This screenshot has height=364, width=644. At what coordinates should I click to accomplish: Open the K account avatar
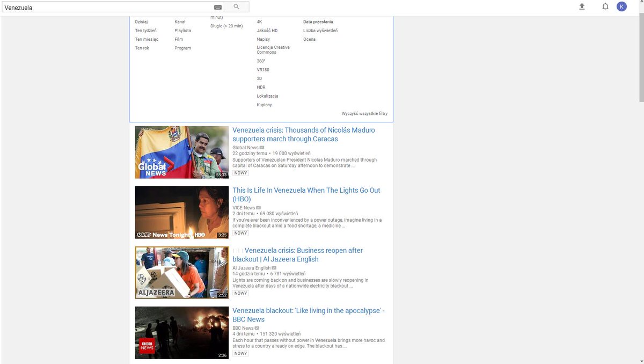pos(621,6)
